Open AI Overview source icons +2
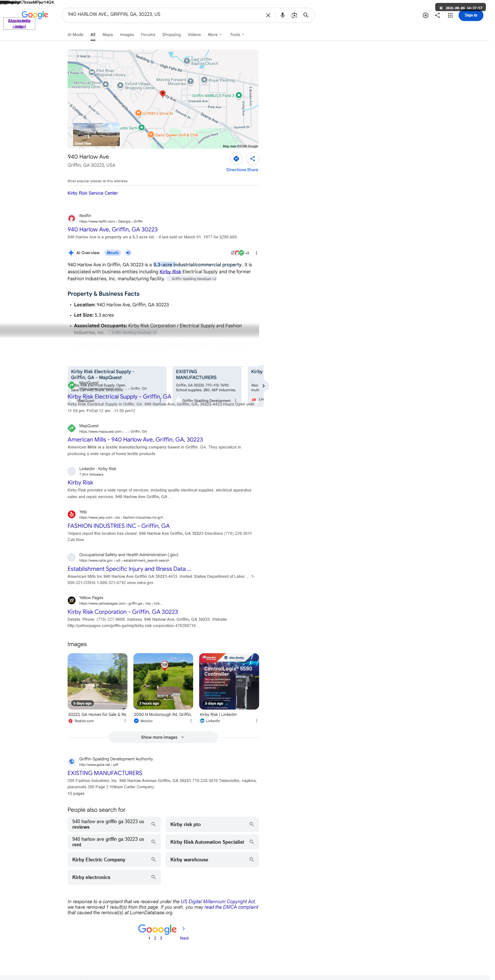This screenshot has width=495, height=980. [x=240, y=253]
